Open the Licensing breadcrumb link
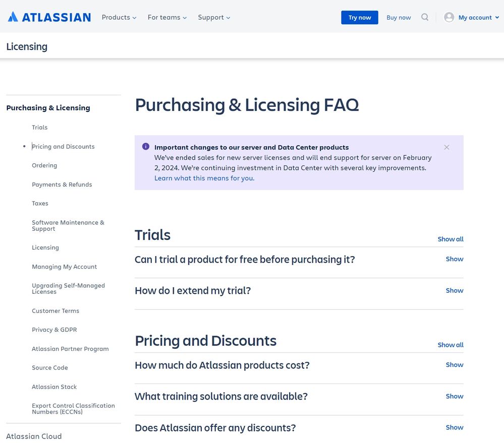 (x=26, y=46)
